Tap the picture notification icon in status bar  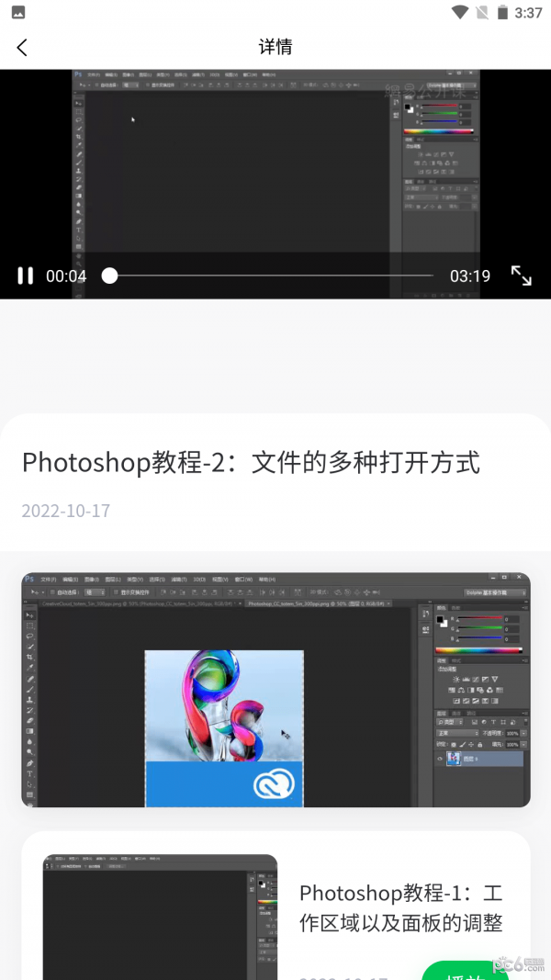tap(18, 13)
